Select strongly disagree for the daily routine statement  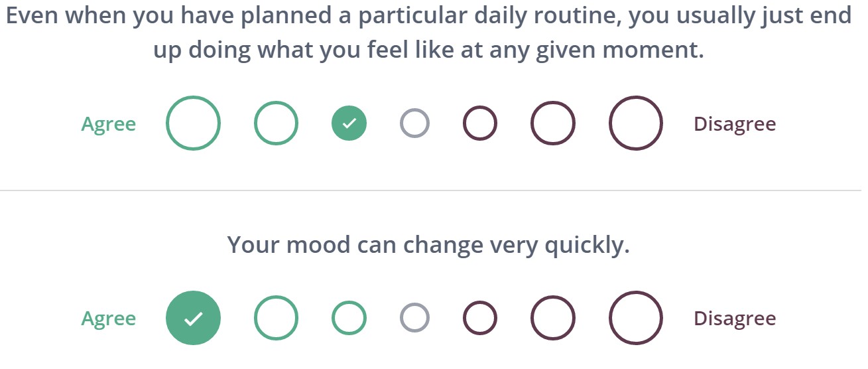pos(635,123)
